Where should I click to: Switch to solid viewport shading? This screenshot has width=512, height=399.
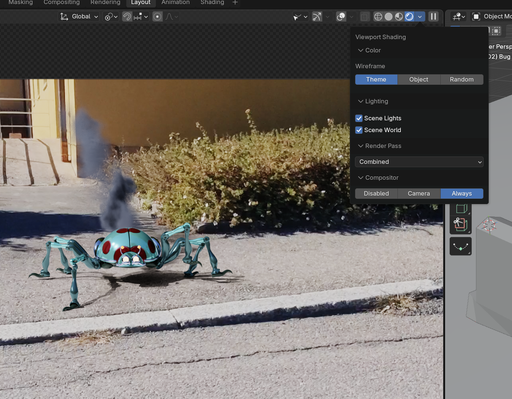click(x=388, y=17)
